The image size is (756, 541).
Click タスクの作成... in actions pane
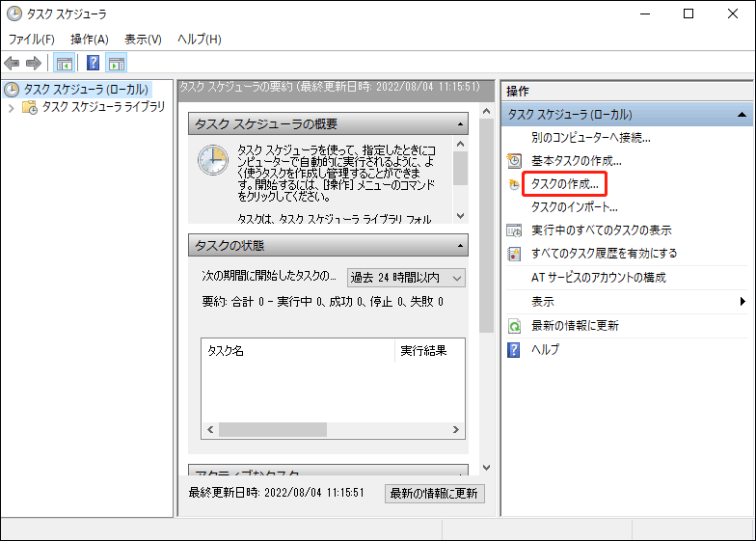565,183
